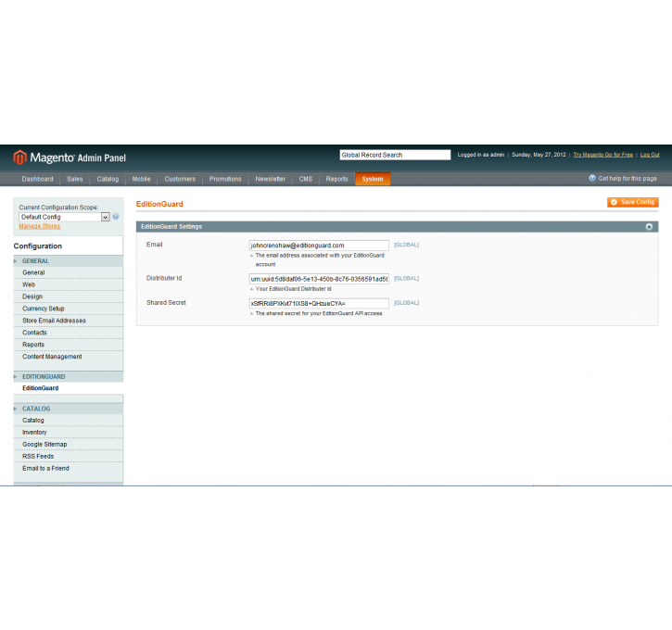This screenshot has height=630, width=672.
Task: Click the scope help question-mark icon
Action: [x=116, y=217]
